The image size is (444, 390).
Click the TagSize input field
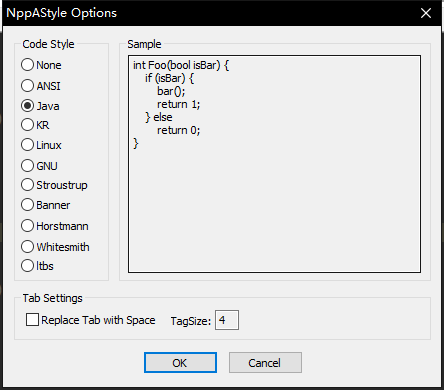pyautogui.click(x=227, y=320)
